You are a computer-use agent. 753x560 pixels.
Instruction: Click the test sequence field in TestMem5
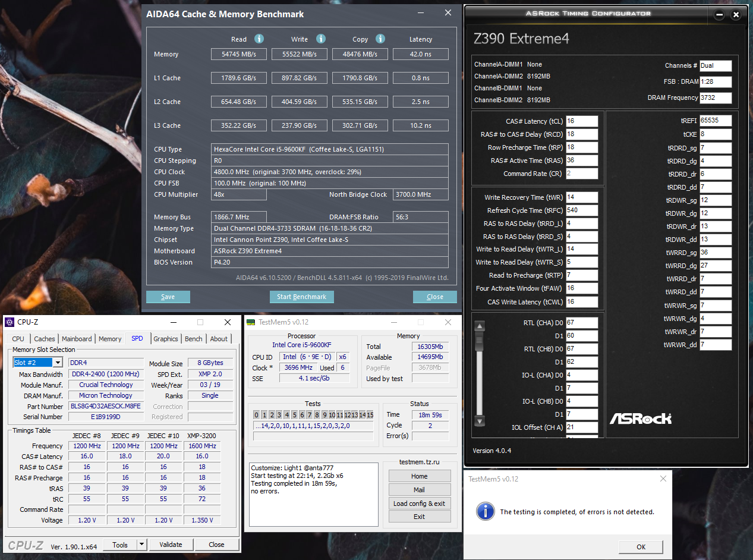[314, 426]
